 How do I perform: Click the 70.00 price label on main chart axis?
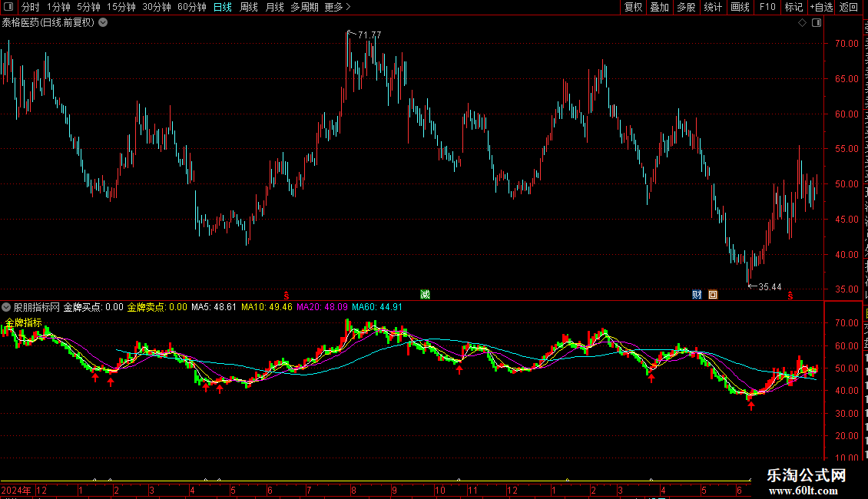pos(847,43)
